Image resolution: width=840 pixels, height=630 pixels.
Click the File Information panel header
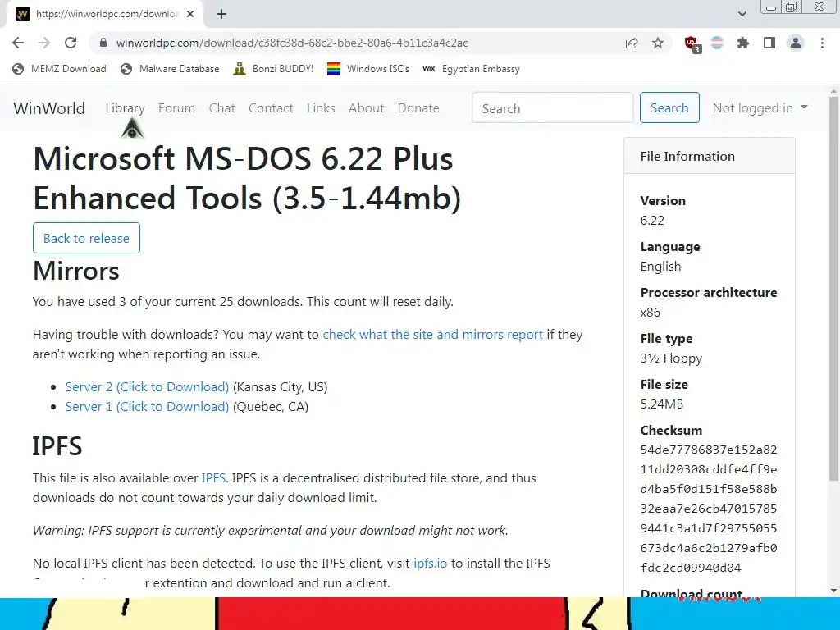coord(710,156)
